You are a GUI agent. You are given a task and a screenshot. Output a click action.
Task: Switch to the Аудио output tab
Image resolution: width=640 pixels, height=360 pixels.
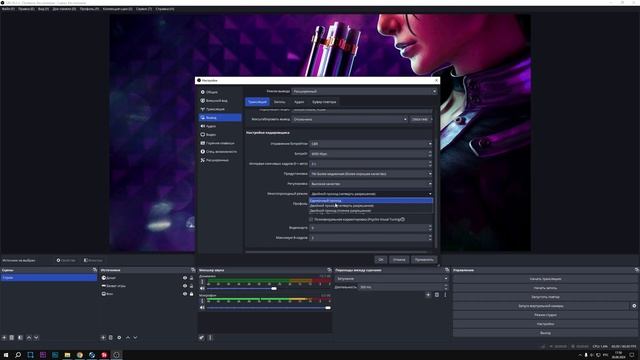coord(299,102)
